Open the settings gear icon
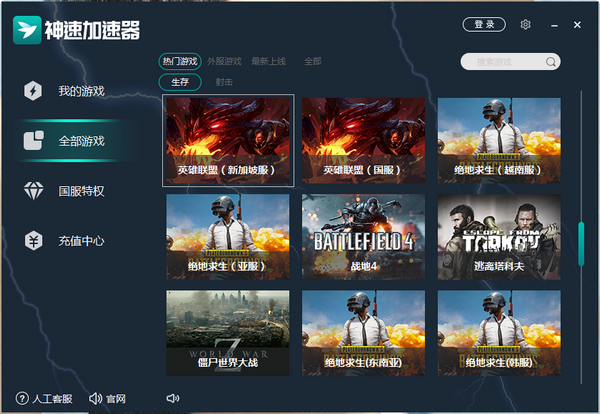Viewport: 600px width, 414px height. coord(525,24)
